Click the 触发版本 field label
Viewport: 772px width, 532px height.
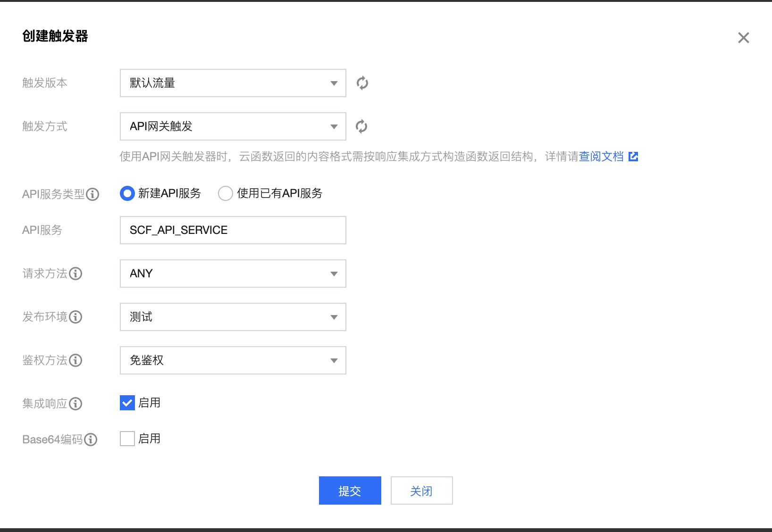click(x=45, y=83)
